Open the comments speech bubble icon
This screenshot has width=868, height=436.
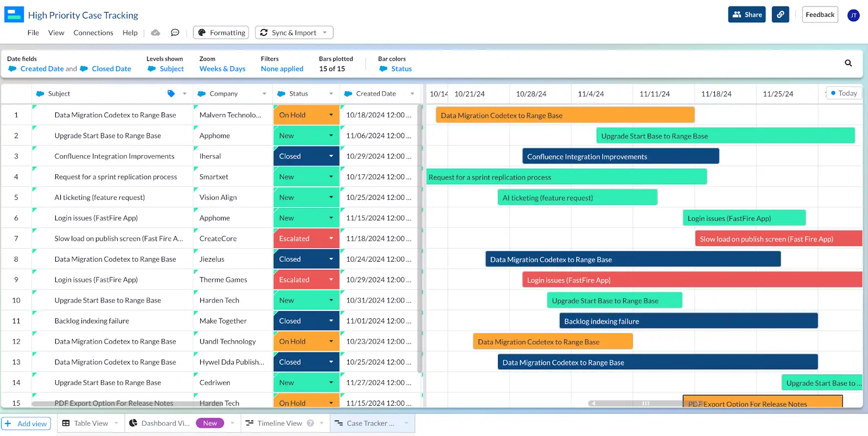click(x=175, y=33)
